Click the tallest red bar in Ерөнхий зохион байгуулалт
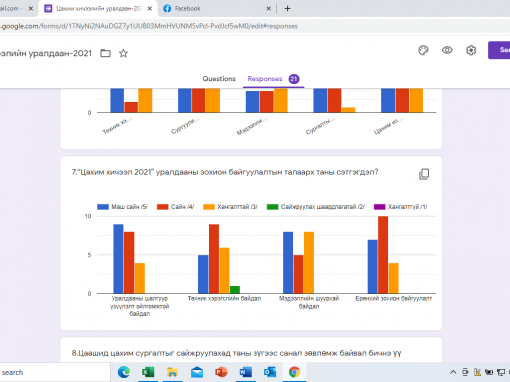510x382 pixels. [383, 255]
